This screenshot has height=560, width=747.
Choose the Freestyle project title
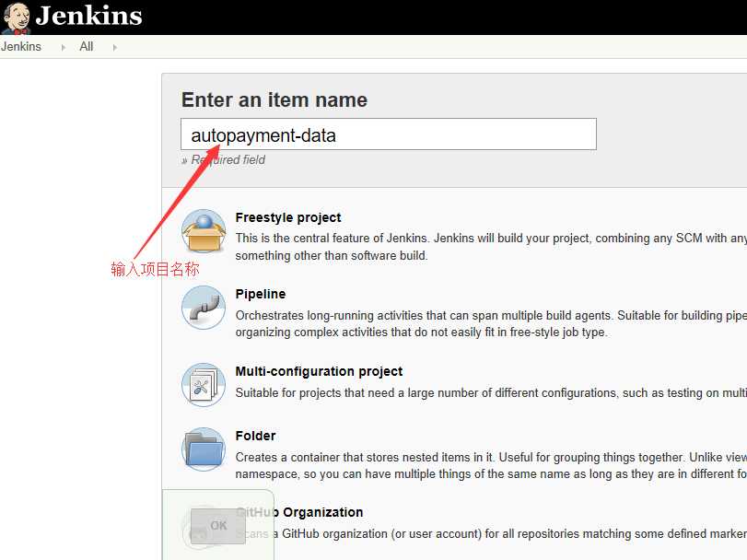click(x=288, y=217)
